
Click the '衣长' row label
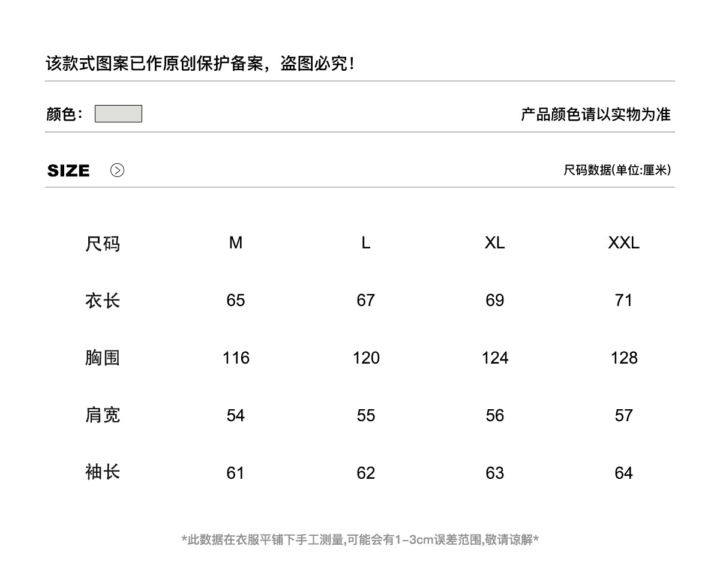tap(103, 300)
